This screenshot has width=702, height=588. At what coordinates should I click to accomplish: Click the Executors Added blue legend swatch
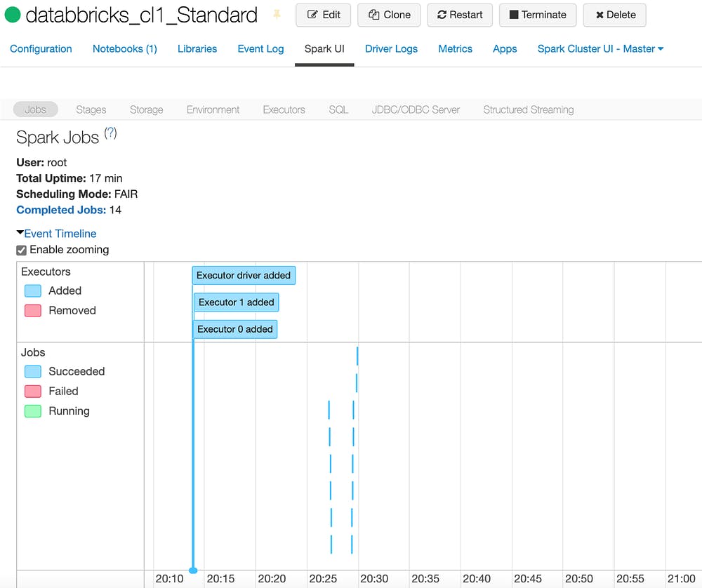(33, 291)
